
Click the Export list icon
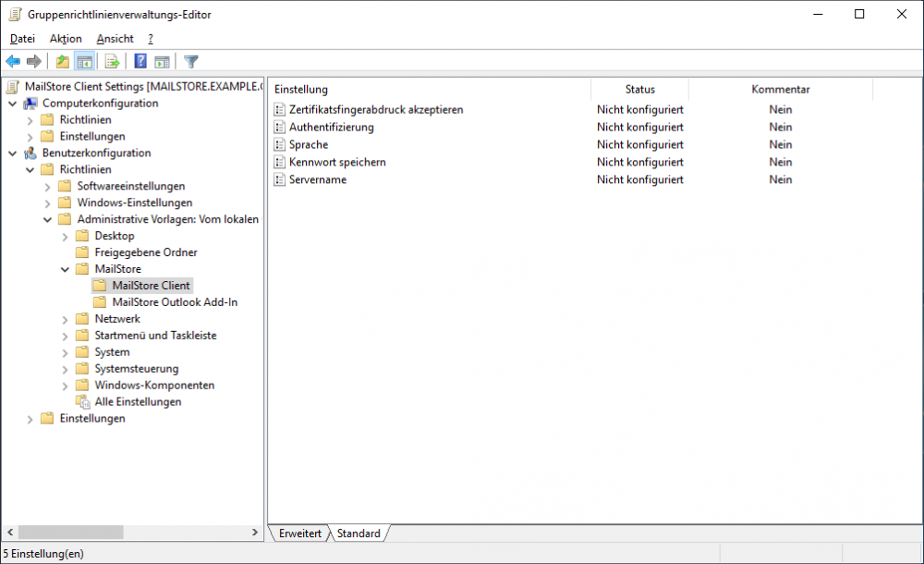110,61
